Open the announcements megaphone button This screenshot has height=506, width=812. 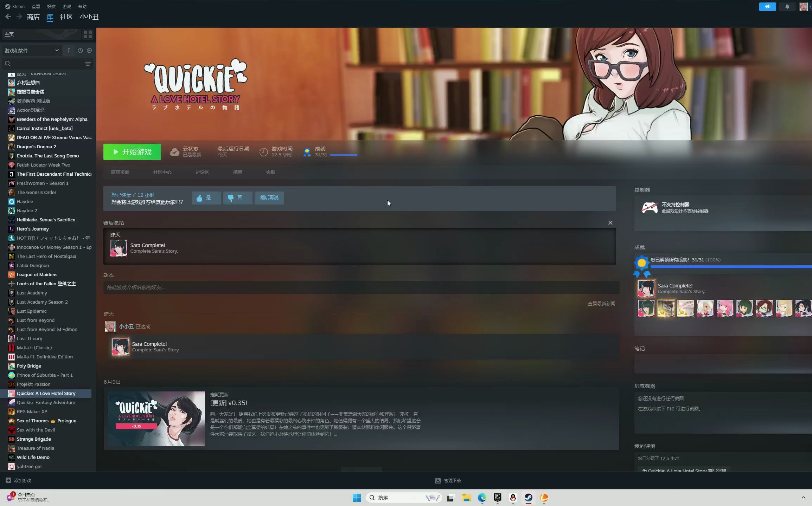pos(767,7)
